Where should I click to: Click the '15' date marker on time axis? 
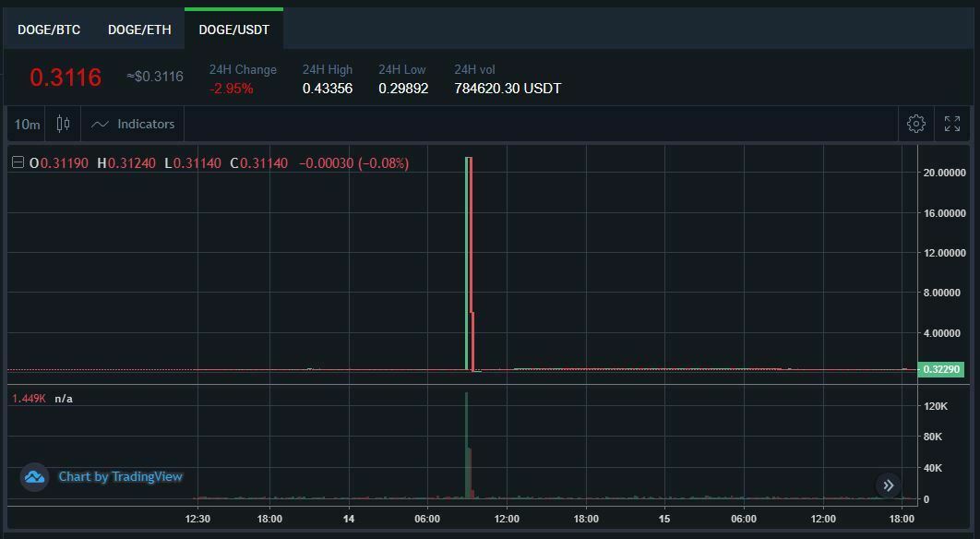[664, 519]
